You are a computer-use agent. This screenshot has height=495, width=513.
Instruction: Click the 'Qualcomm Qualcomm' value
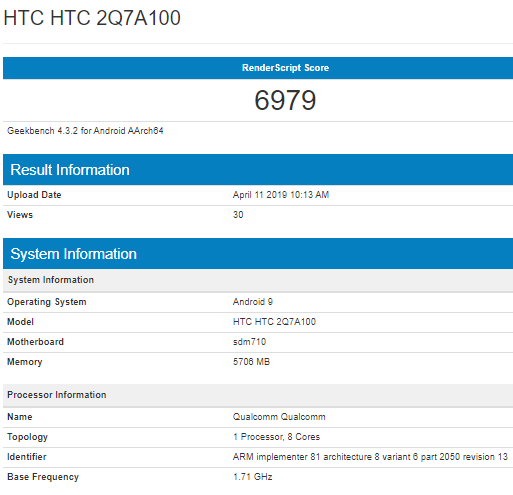pos(279,417)
